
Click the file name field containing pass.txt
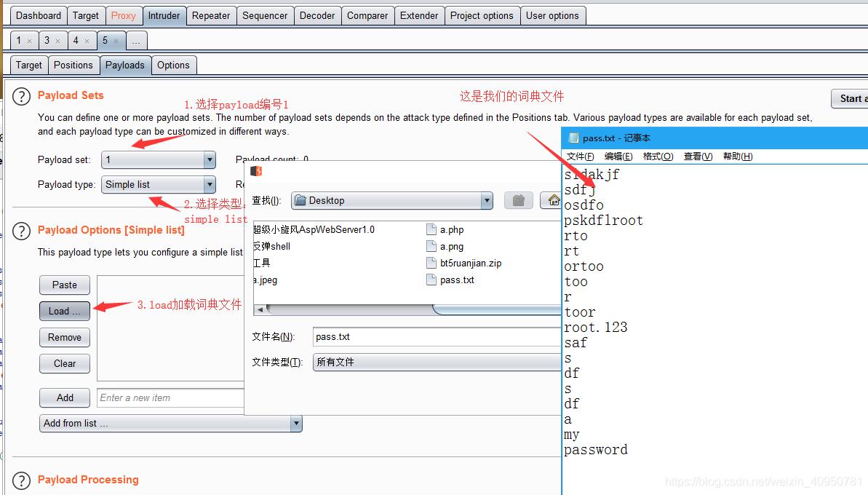[x=437, y=336]
